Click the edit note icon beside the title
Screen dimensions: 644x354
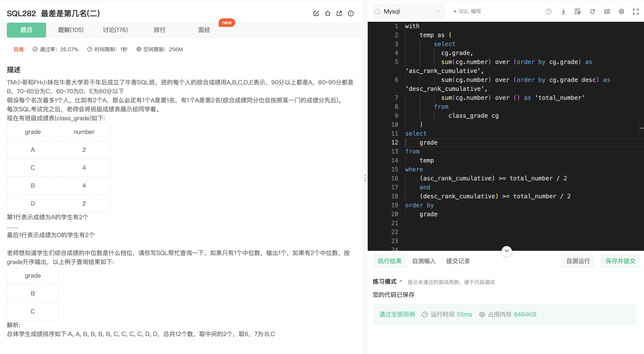pyautogui.click(x=316, y=13)
